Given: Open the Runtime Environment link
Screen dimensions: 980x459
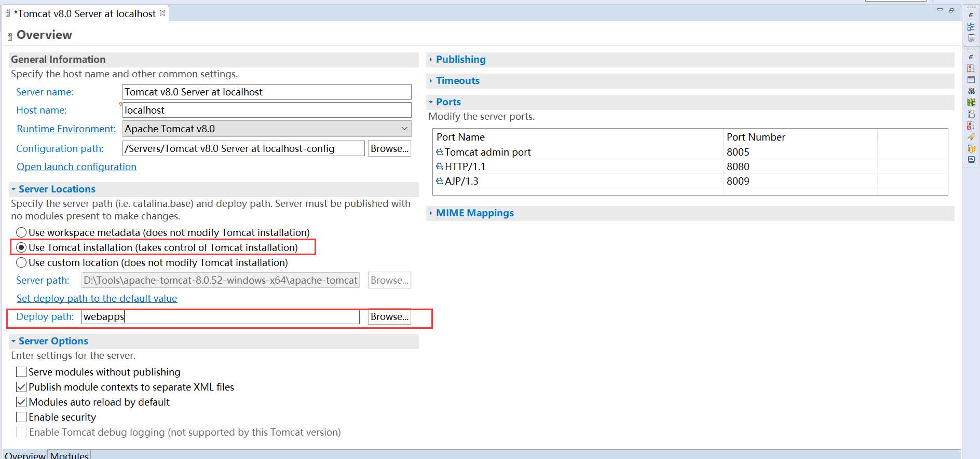Looking at the screenshot, I should point(66,129).
